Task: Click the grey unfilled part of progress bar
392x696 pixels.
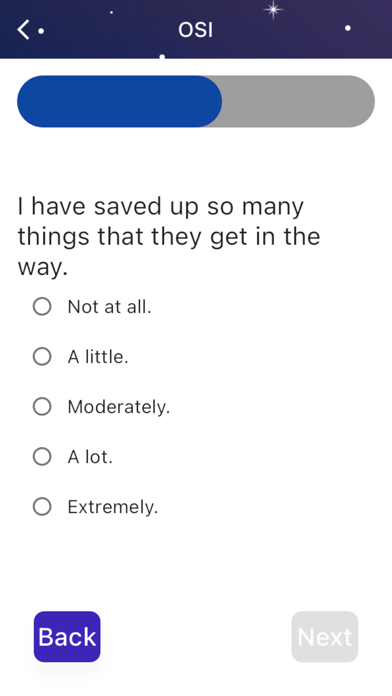Action: [x=298, y=102]
